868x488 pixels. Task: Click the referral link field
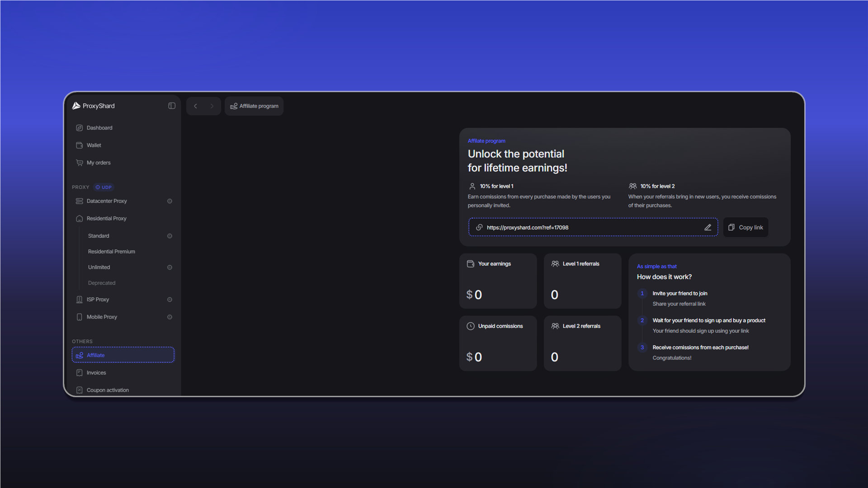coord(593,227)
